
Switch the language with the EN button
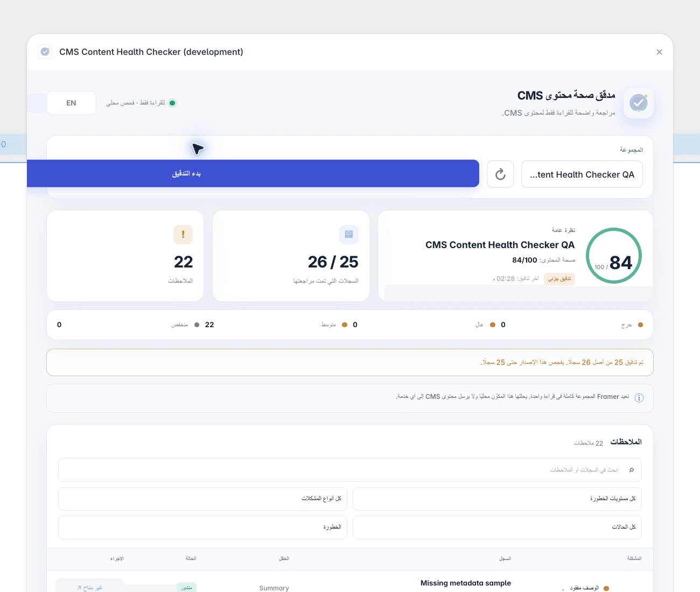point(72,103)
